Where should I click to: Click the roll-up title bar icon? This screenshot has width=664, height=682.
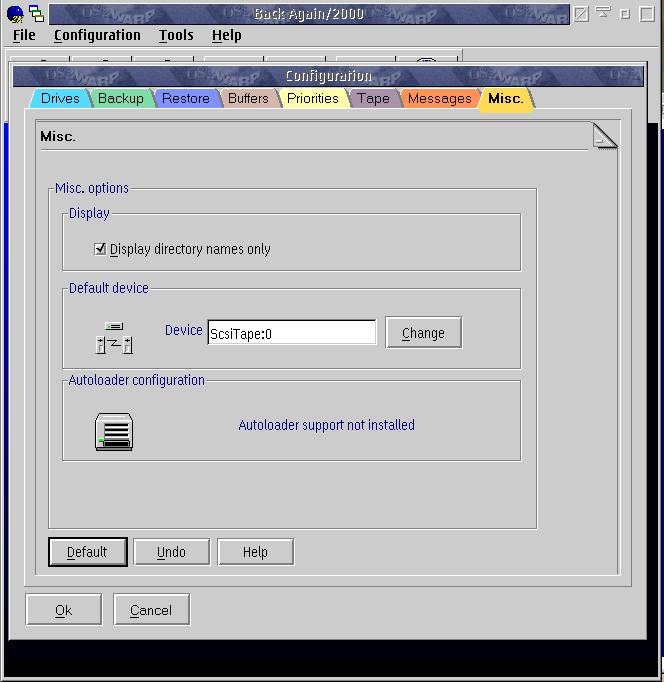(x=603, y=14)
